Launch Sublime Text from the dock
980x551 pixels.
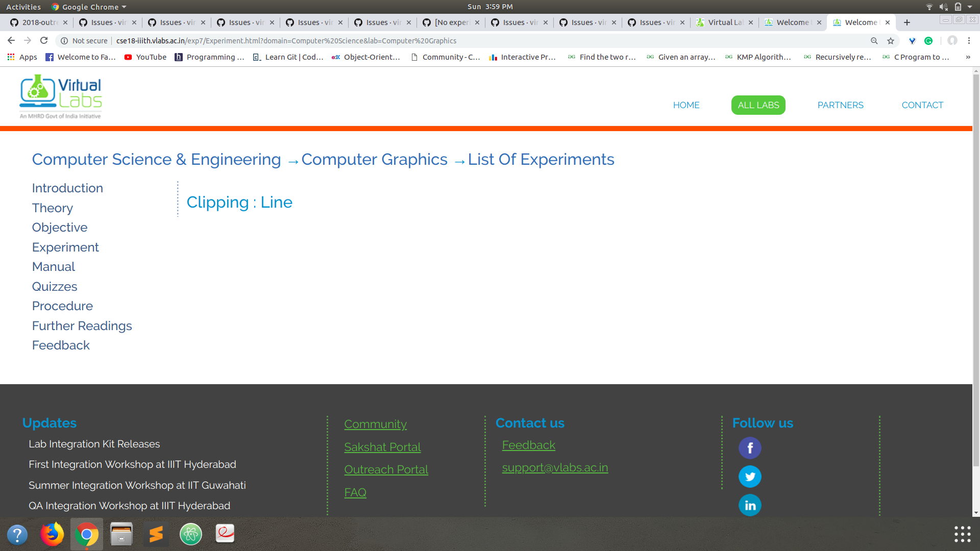pos(156,534)
